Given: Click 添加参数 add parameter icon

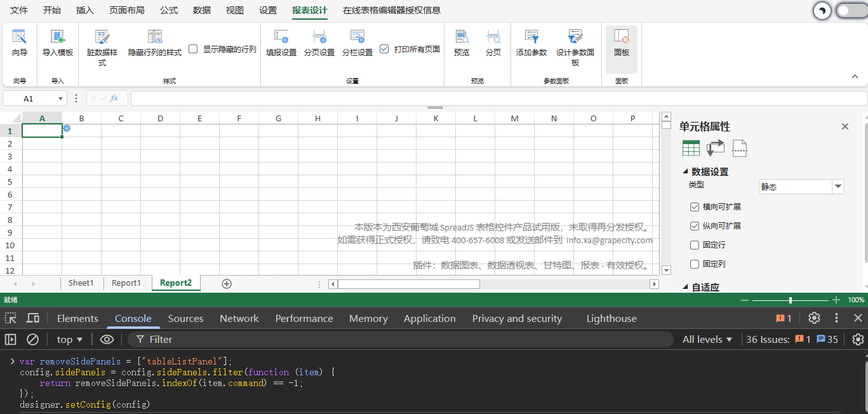Looking at the screenshot, I should [x=531, y=37].
